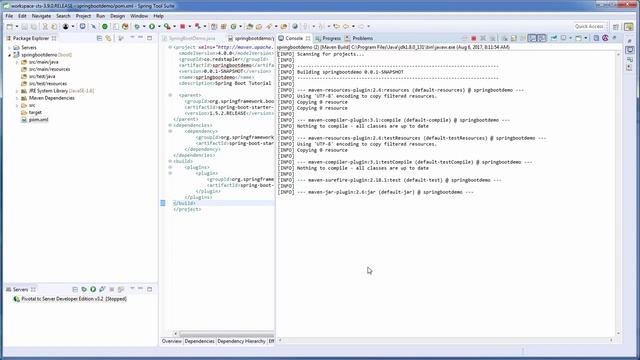Click the New file toolbar icon
The image size is (640, 360).
pyautogui.click(x=9, y=27)
